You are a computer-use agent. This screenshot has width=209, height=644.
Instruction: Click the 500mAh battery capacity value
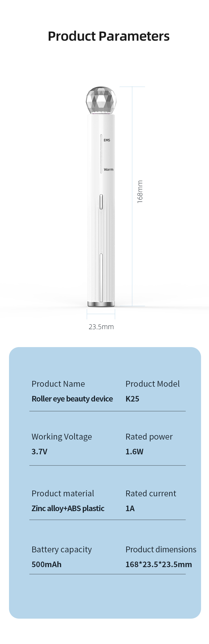[x=47, y=564]
